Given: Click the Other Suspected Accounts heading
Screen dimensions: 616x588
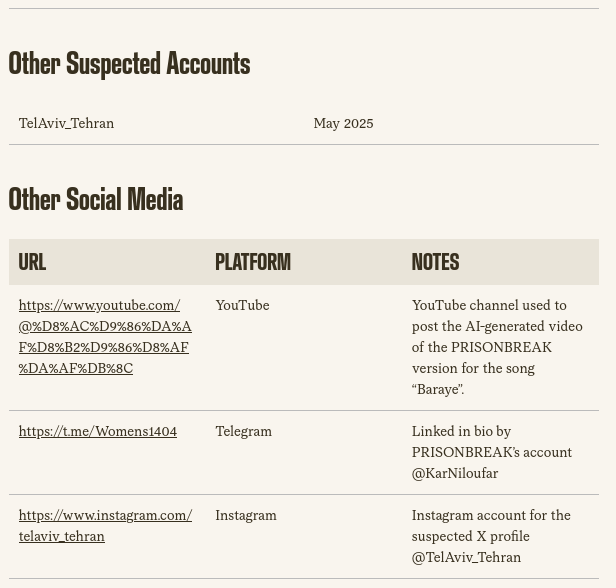Looking at the screenshot, I should (x=129, y=64).
